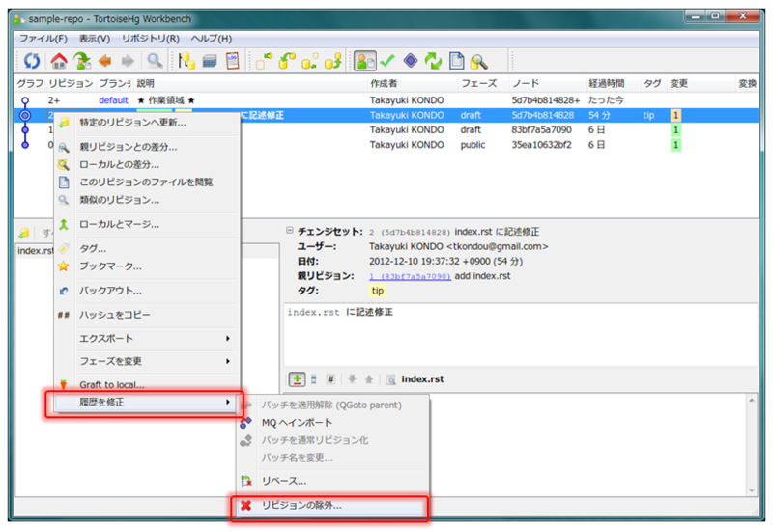The width and height of the screenshot is (773, 532).
Task: Open the revision filter search icon
Action: pyautogui.click(x=155, y=61)
